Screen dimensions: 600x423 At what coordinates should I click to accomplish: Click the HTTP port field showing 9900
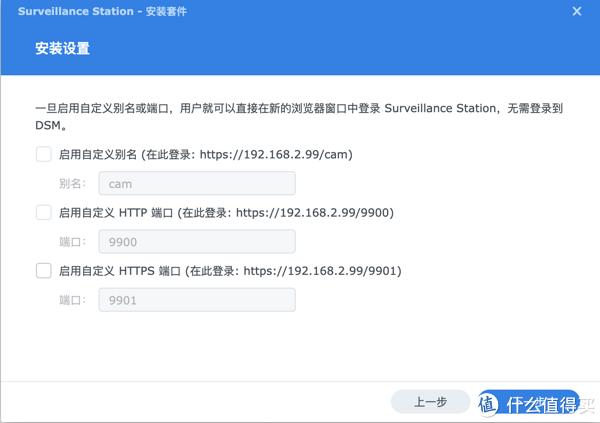coord(197,242)
